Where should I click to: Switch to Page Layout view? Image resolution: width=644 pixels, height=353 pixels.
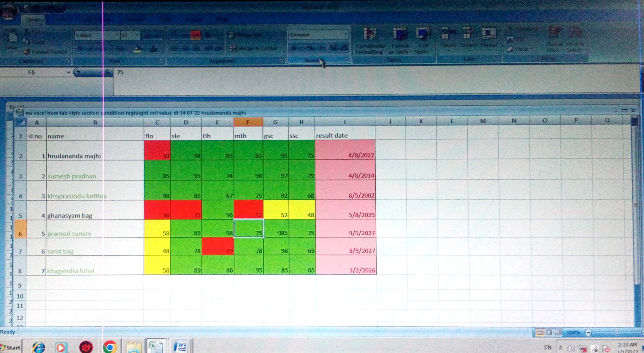pos(549,332)
